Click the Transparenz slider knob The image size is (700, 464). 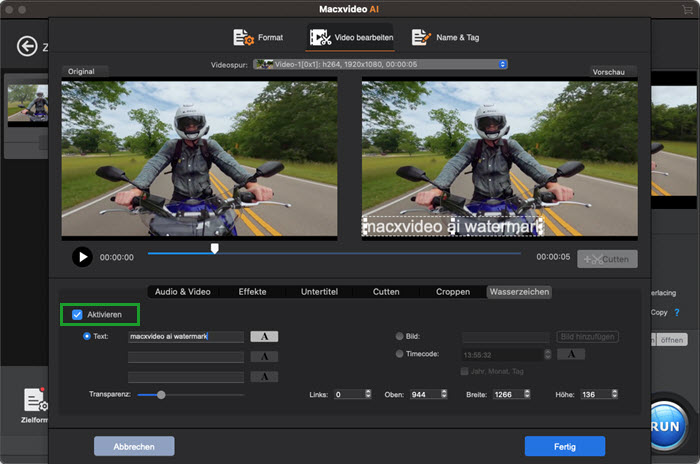click(161, 395)
